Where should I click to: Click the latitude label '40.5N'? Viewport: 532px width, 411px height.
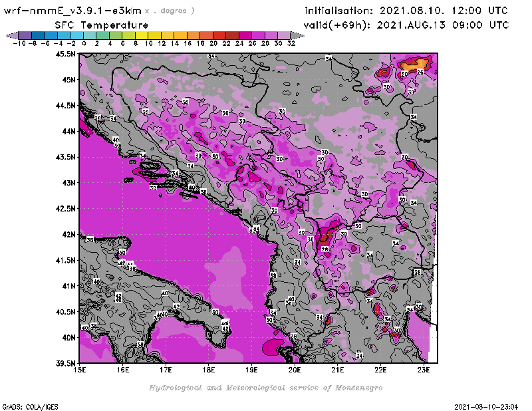point(65,312)
